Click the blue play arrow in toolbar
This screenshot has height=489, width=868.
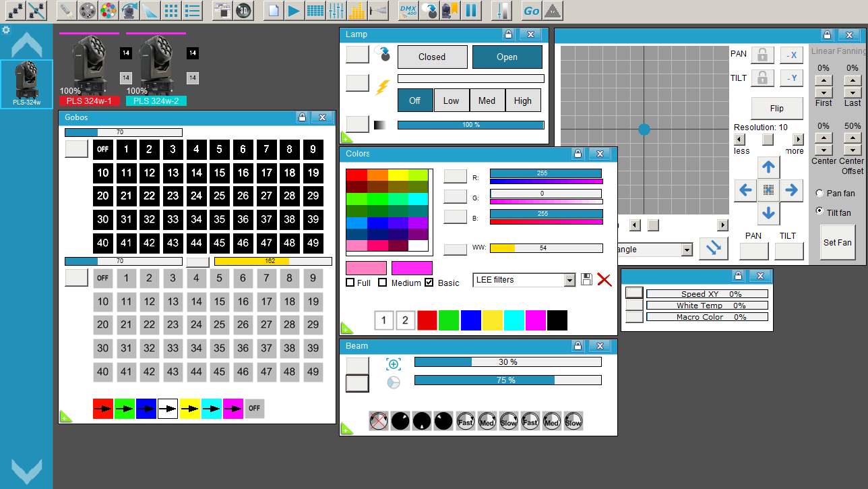[293, 11]
